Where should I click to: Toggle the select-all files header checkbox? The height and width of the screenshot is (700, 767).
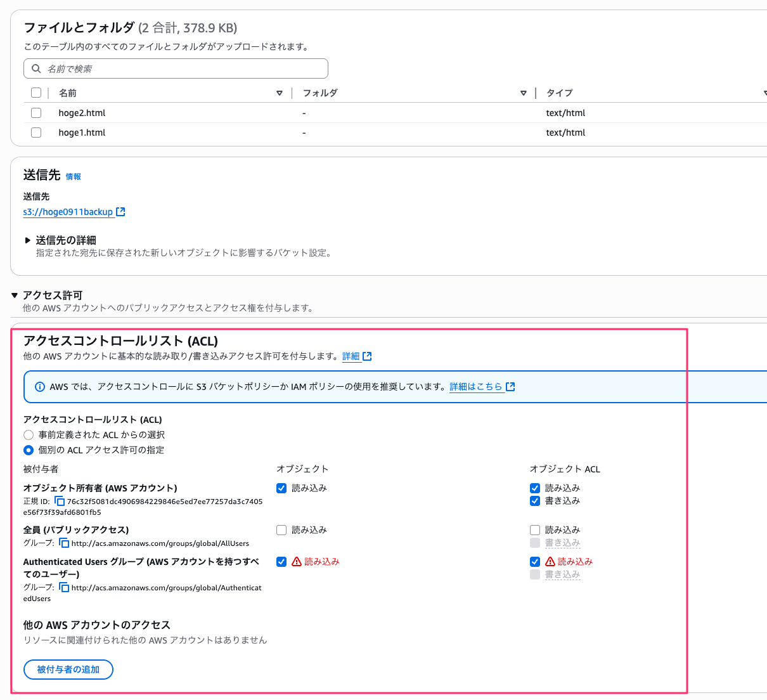pyautogui.click(x=36, y=93)
